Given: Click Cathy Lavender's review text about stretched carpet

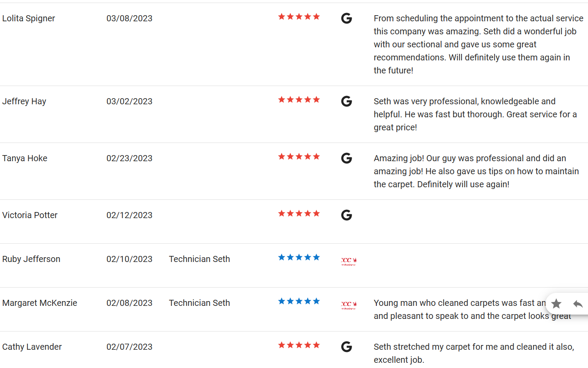Looking at the screenshot, I should 474,353.
